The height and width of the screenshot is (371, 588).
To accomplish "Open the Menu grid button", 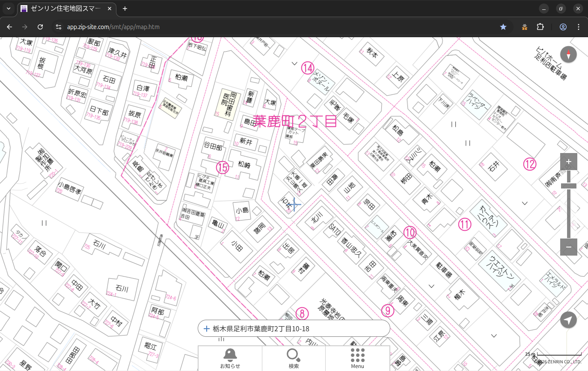I will tap(357, 358).
